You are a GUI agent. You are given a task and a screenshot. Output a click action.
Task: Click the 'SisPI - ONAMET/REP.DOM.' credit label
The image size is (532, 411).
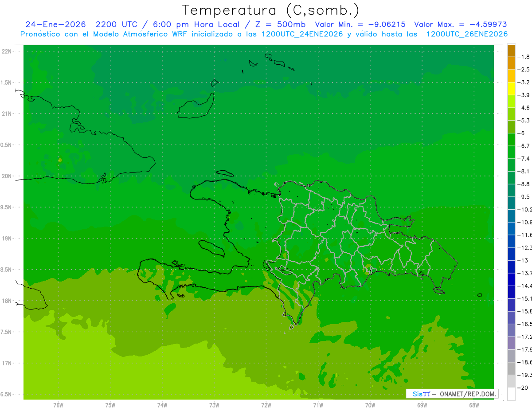pos(452,394)
